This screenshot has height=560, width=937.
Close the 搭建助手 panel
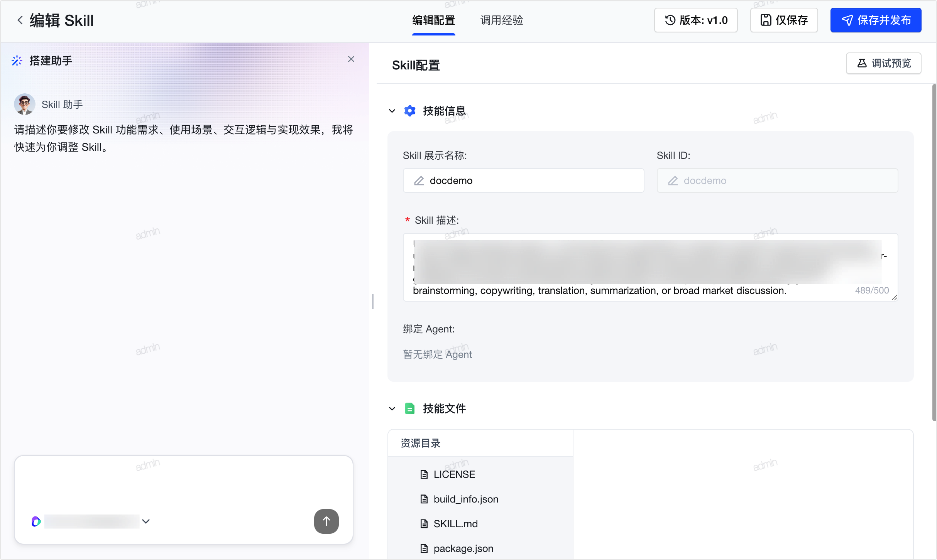coord(351,59)
